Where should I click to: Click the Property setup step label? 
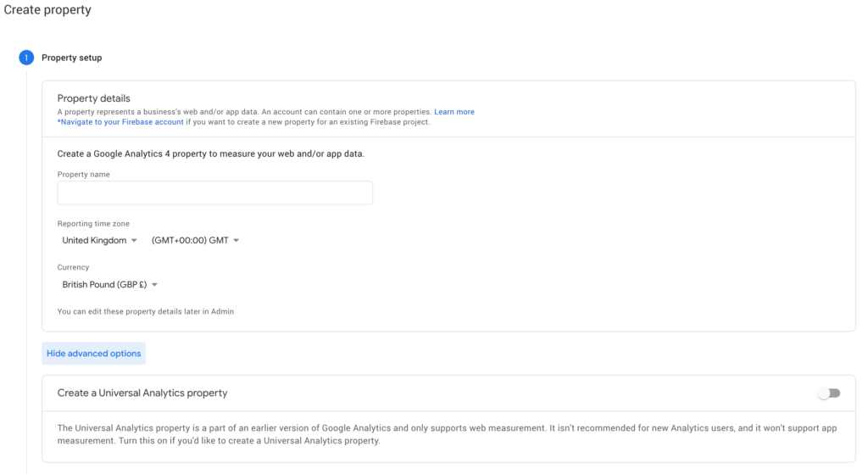tap(71, 58)
